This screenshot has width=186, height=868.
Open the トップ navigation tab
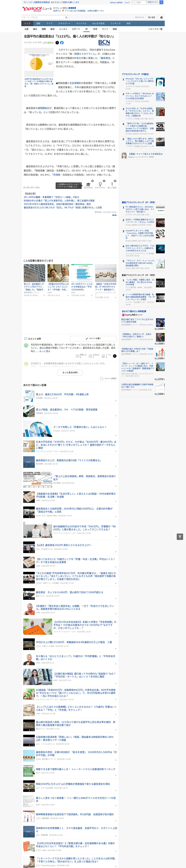coord(27,24)
